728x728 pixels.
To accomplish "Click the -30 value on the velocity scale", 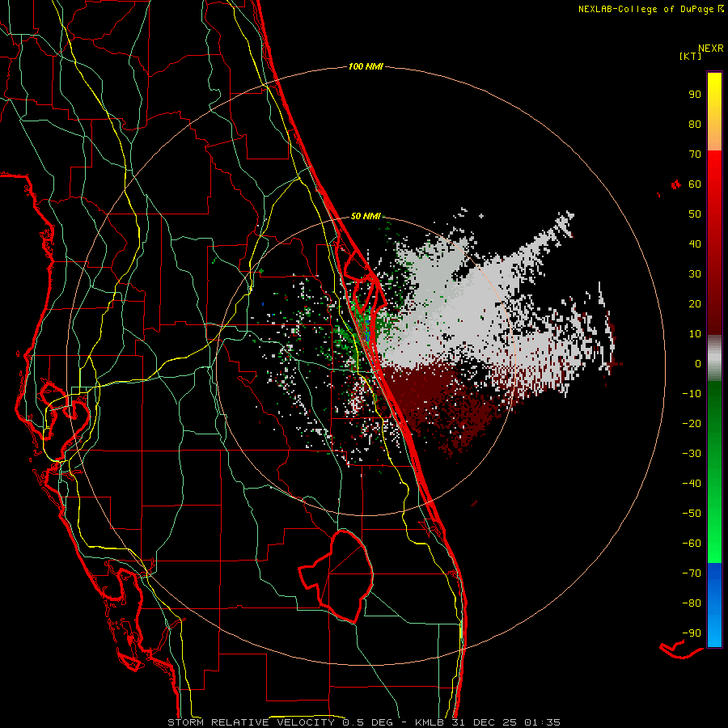I will pyautogui.click(x=692, y=454).
